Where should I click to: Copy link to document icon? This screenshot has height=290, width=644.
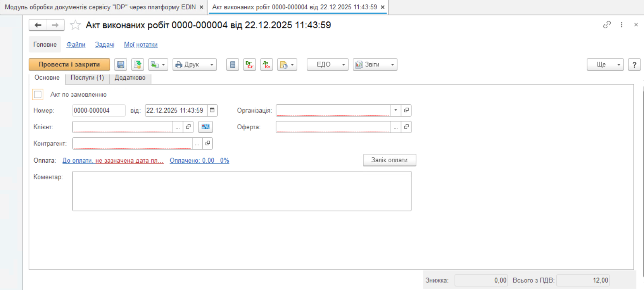[x=607, y=25]
